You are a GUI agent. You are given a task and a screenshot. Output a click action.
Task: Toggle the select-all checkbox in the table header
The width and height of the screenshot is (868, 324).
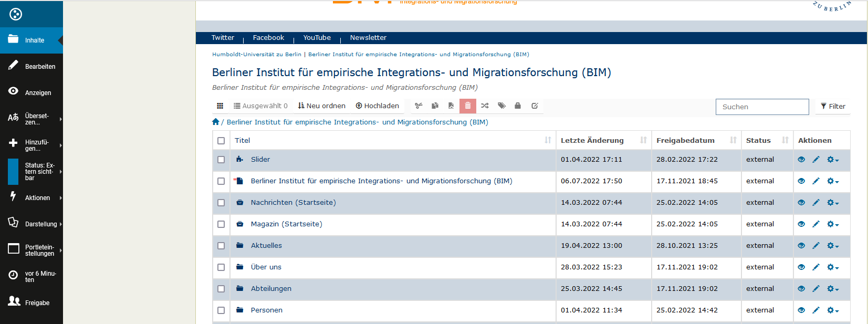point(221,141)
